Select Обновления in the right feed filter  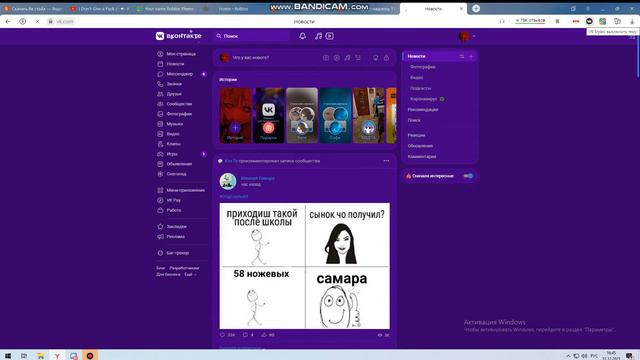point(420,146)
